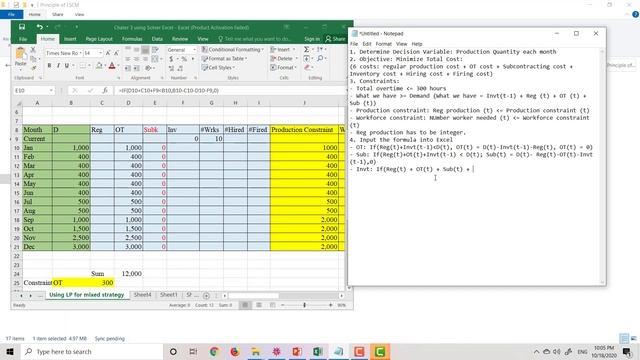640x360 pixels.
Task: Toggle Align Left in the alignment group
Action: 128,59
